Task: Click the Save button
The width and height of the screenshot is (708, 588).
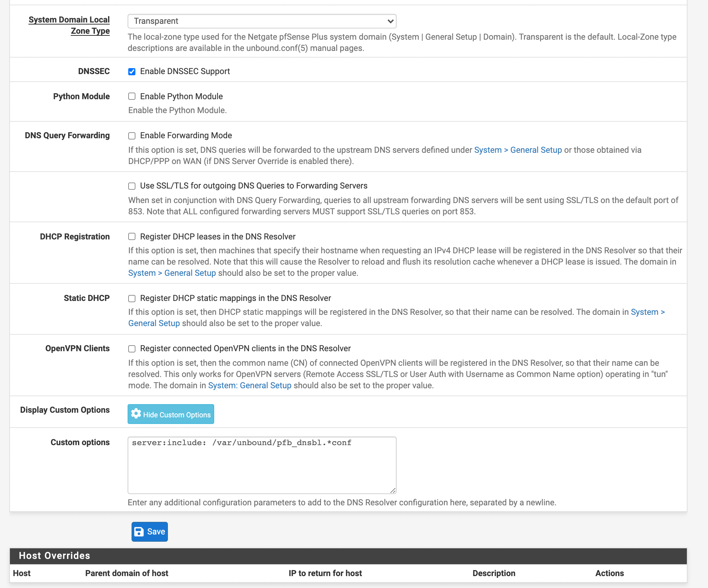Action: (x=149, y=532)
